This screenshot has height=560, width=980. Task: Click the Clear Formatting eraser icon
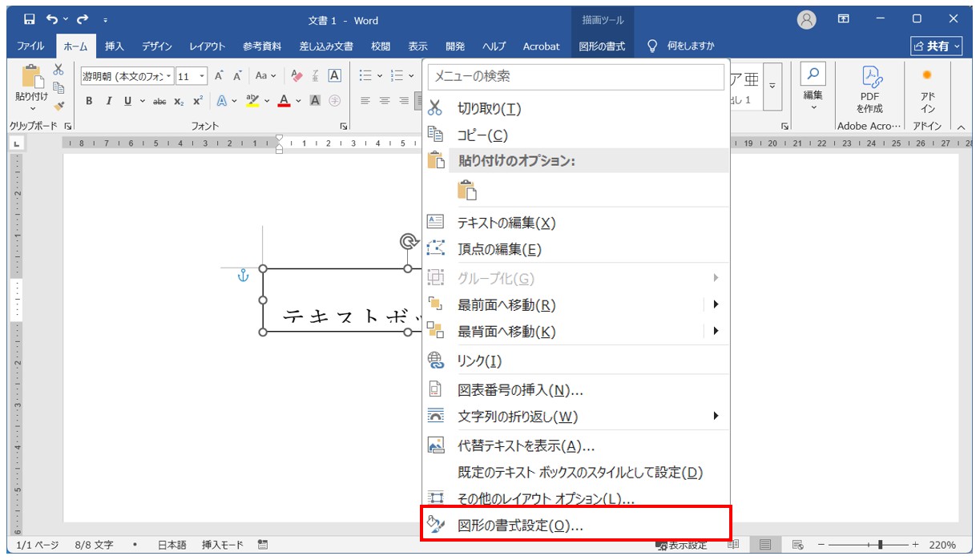coord(297,76)
